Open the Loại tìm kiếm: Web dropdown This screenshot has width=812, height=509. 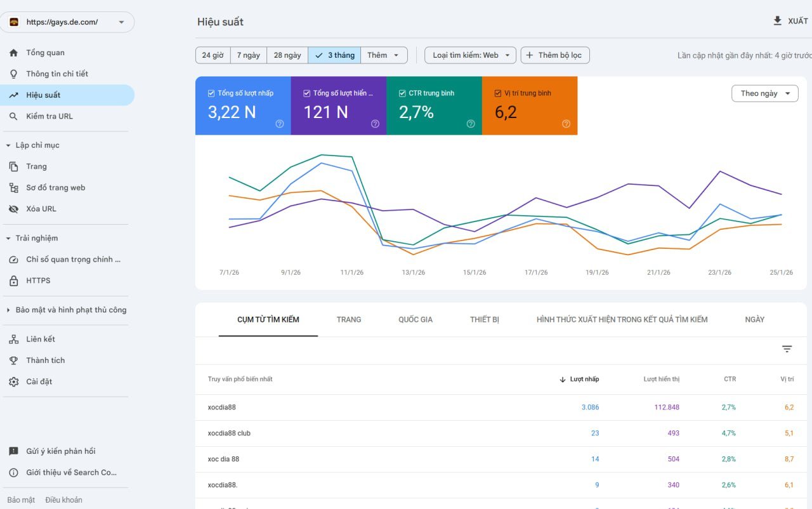pyautogui.click(x=471, y=55)
